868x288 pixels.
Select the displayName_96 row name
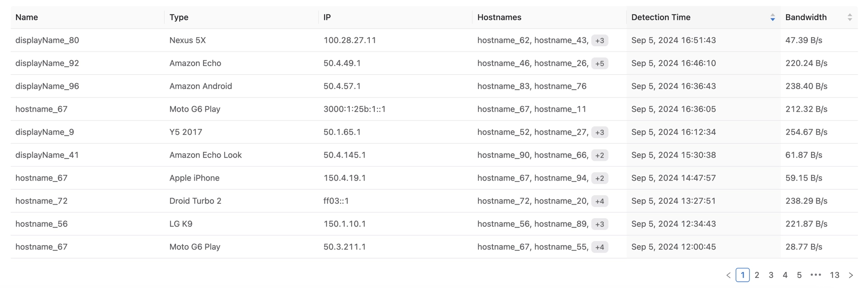[x=47, y=86]
